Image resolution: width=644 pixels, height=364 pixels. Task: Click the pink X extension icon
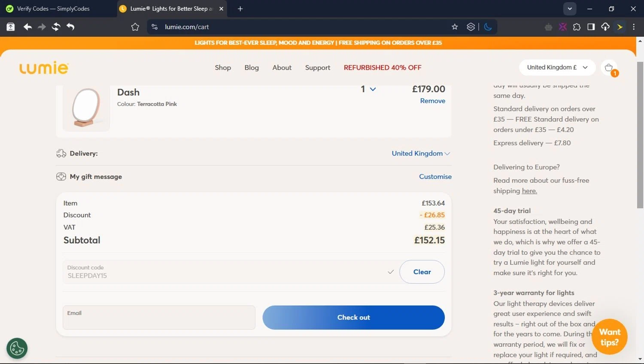(x=562, y=27)
